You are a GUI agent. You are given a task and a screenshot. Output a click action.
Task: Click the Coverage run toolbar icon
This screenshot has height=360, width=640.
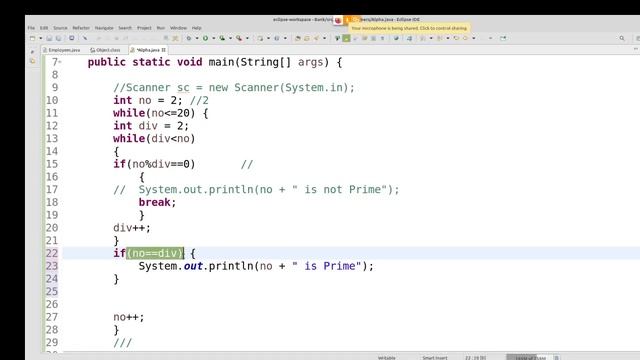[x=222, y=38]
